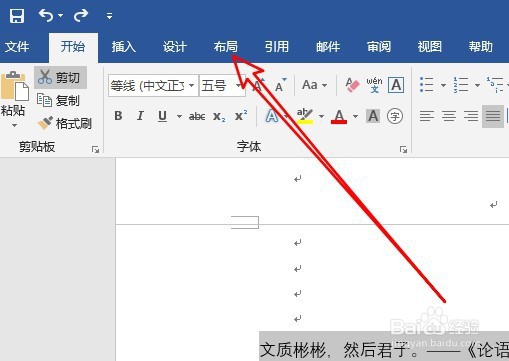Toggle italic formatting

140,116
